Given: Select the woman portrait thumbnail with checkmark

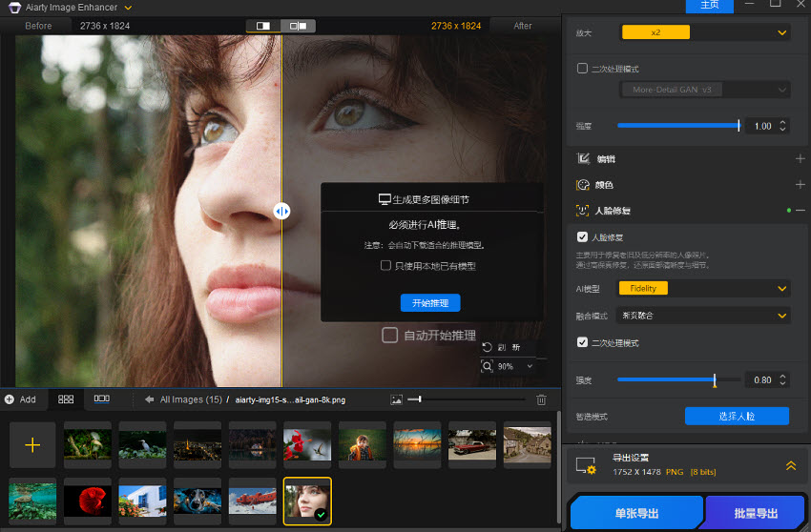Looking at the screenshot, I should tap(307, 501).
